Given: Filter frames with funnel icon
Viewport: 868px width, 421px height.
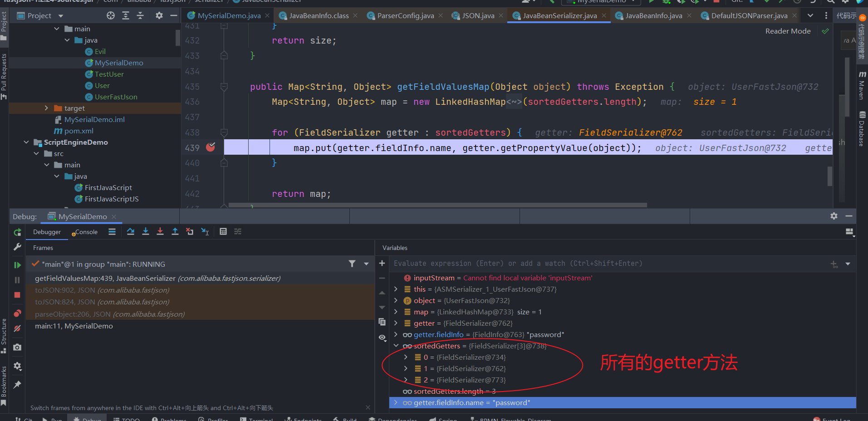Looking at the screenshot, I should (x=352, y=264).
